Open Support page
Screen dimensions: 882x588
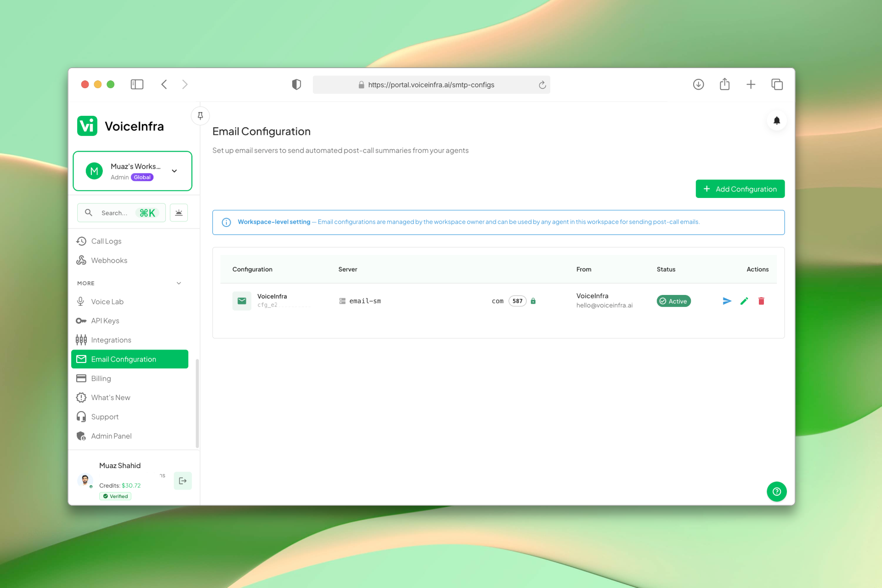point(130,417)
